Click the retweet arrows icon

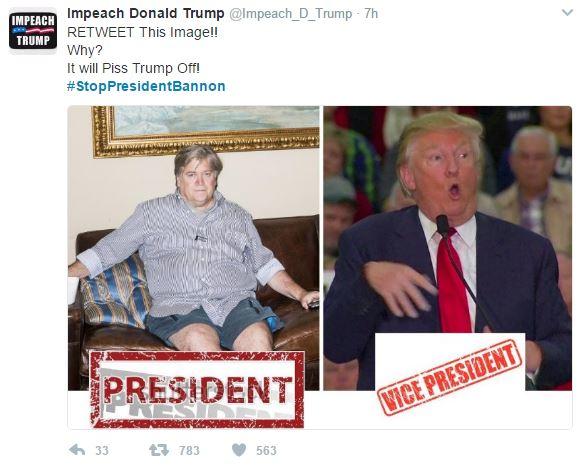click(x=159, y=450)
